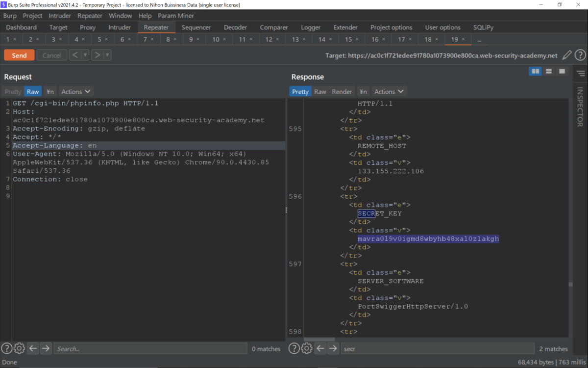The height and width of the screenshot is (368, 588).
Task: Click the 133.155.222.106 IP value
Action: pos(391,171)
